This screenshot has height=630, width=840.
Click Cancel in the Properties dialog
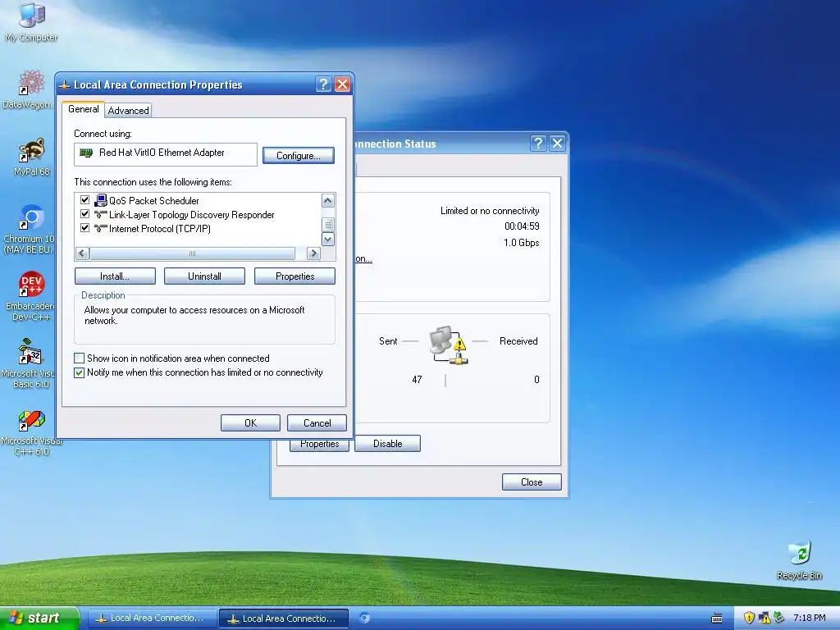[317, 422]
